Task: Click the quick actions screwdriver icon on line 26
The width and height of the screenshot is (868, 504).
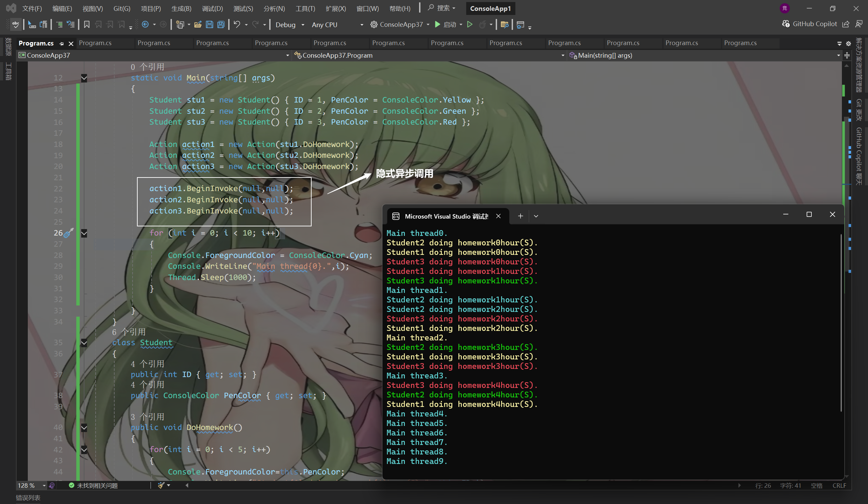Action: [68, 233]
